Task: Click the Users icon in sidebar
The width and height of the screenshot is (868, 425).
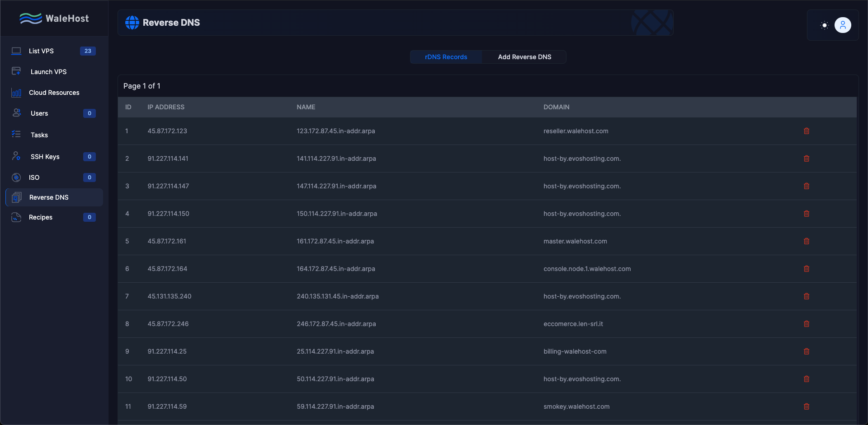Action: (x=16, y=113)
